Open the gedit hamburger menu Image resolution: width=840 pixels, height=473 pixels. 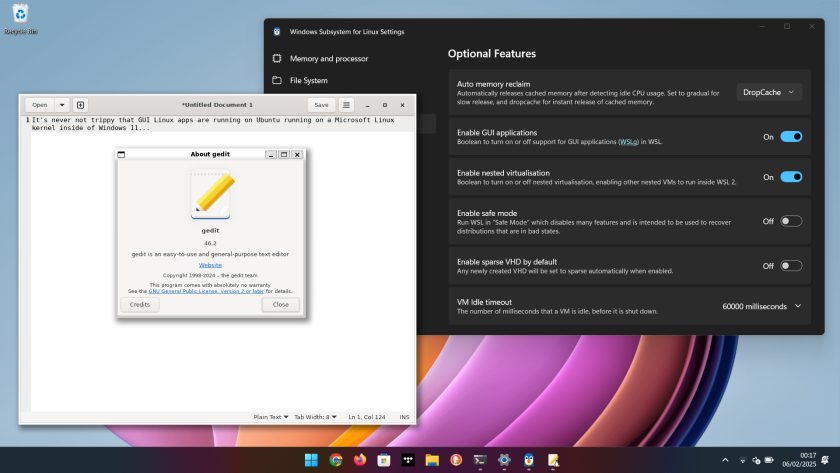tap(346, 105)
